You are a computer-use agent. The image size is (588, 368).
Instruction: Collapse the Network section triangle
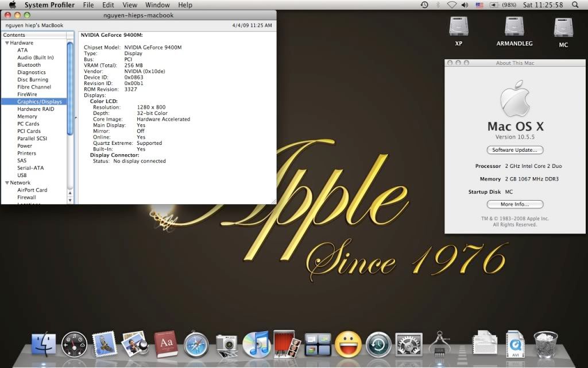coord(7,183)
